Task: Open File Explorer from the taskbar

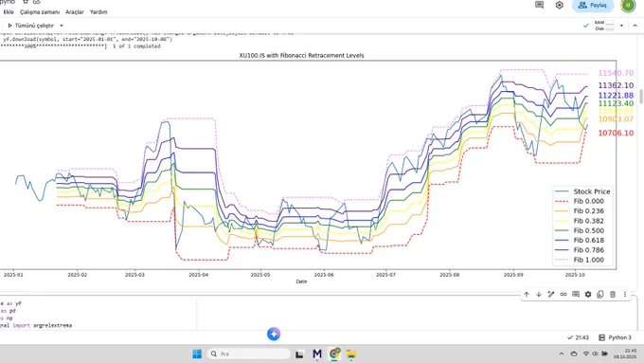Action: [x=351, y=354]
